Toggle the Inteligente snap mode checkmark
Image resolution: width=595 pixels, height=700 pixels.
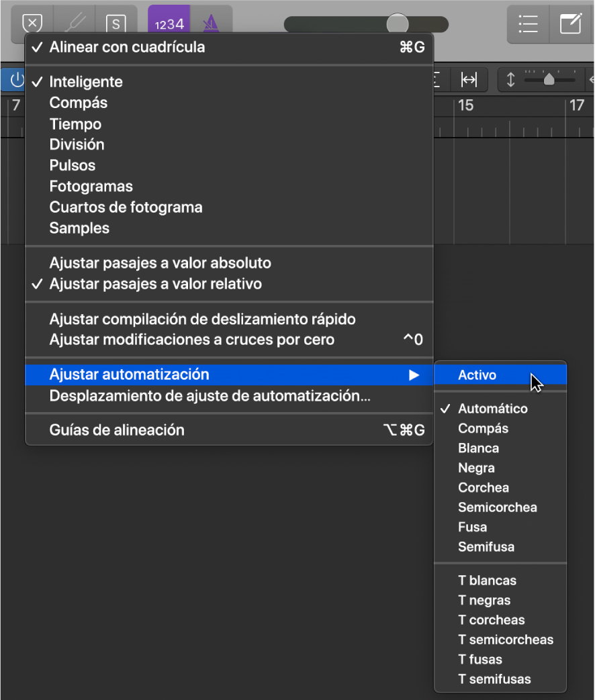(85, 82)
